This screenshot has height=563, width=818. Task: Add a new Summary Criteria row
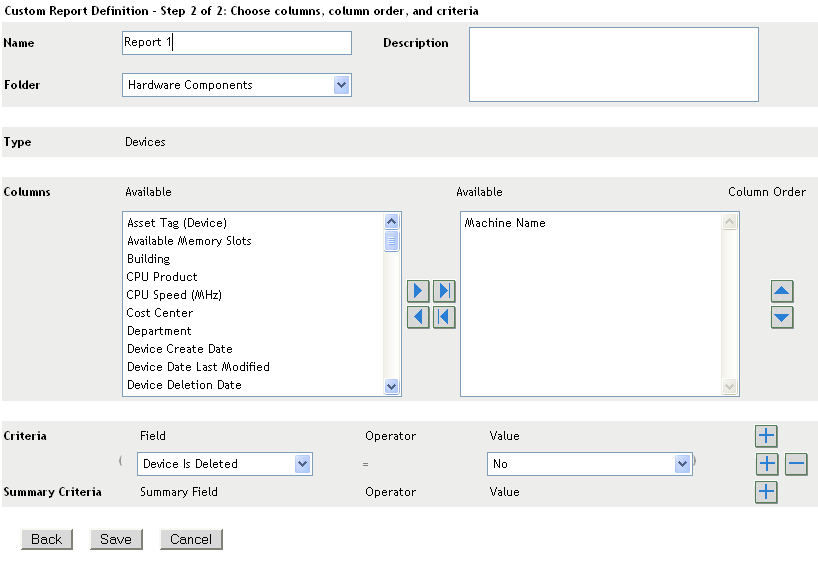coord(766,492)
